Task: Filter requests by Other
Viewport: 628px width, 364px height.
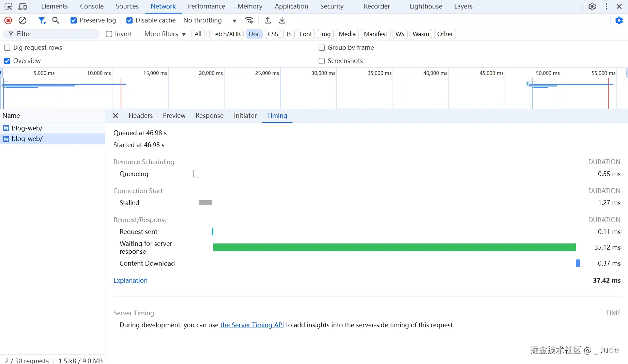Action: coord(445,34)
